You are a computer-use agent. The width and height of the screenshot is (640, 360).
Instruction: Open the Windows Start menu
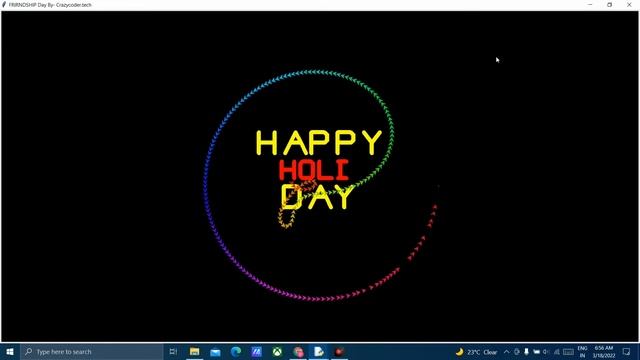point(10,351)
